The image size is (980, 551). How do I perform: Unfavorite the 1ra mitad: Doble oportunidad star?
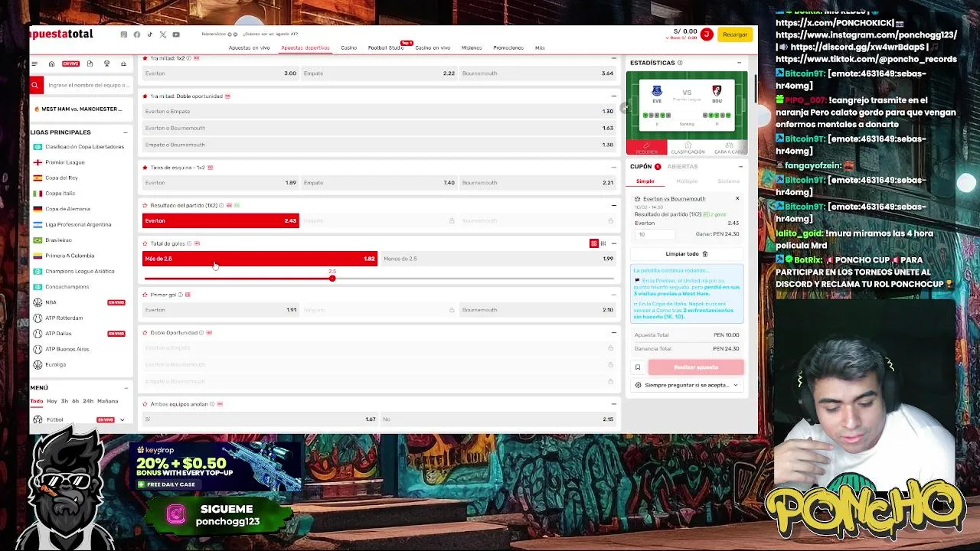tap(145, 96)
